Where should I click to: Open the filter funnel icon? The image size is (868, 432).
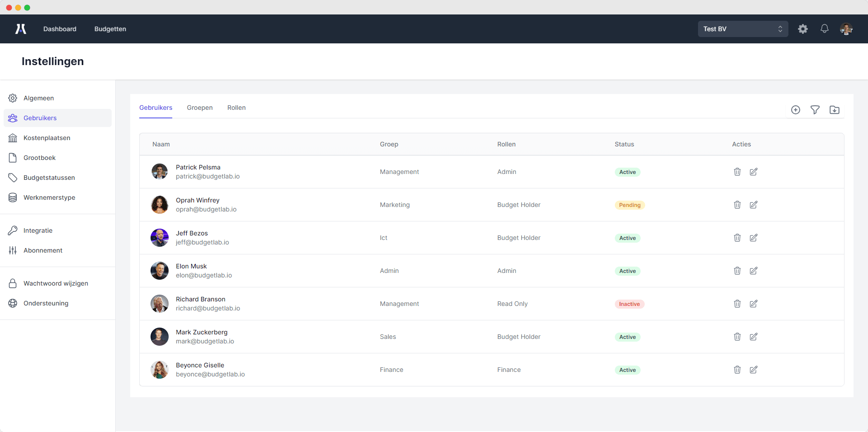(815, 110)
